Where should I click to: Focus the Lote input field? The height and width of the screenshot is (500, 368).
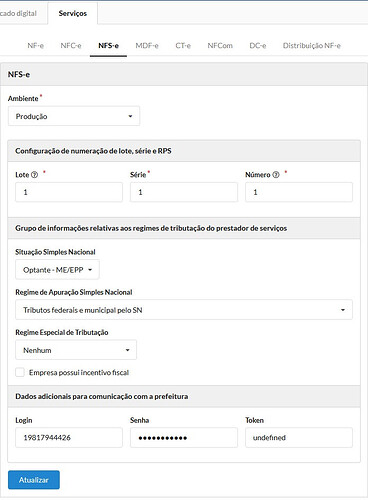click(69, 192)
